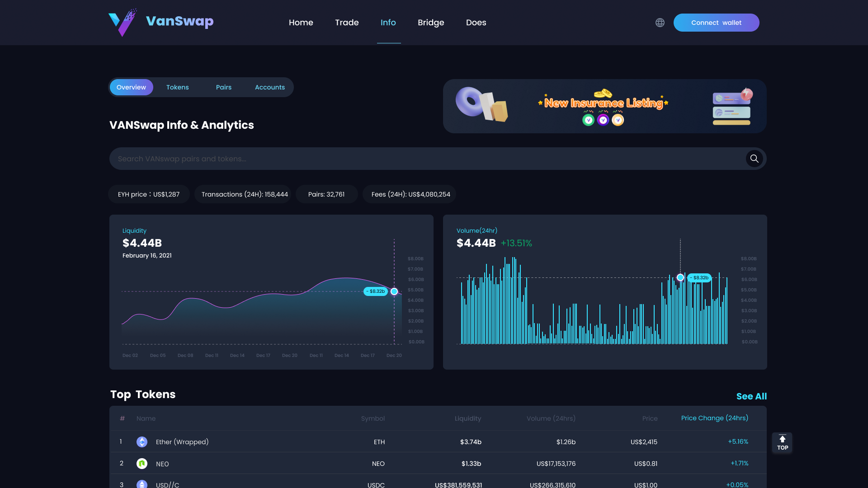Click the volume chart marker dot
This screenshot has height=488, width=868.
[x=680, y=277]
